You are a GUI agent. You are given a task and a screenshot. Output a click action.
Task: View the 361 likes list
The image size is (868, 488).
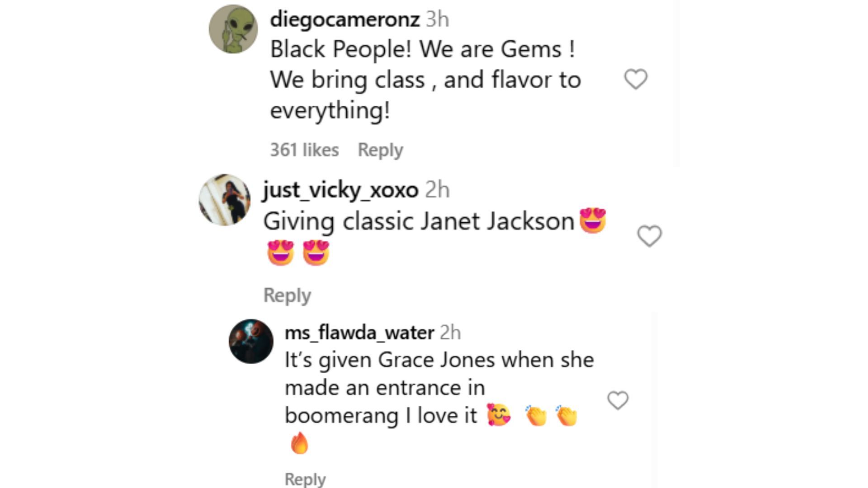304,150
